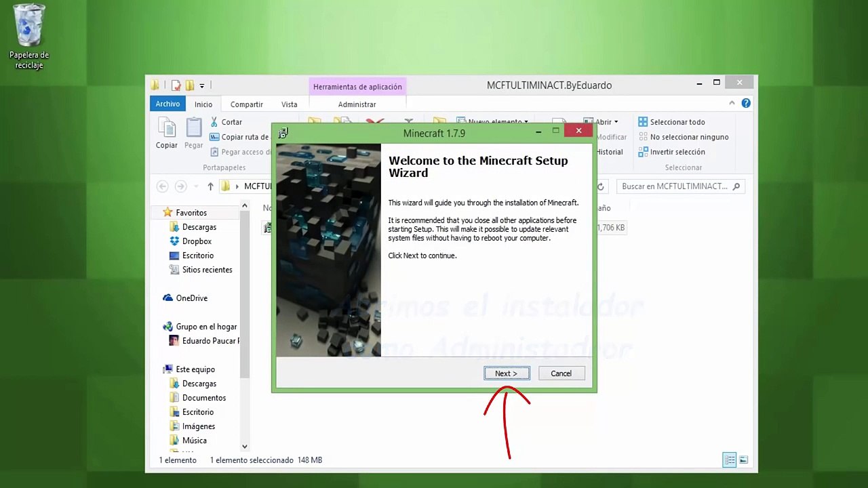The image size is (868, 488).
Task: Select Grupo en el hogar
Action: [206, 327]
